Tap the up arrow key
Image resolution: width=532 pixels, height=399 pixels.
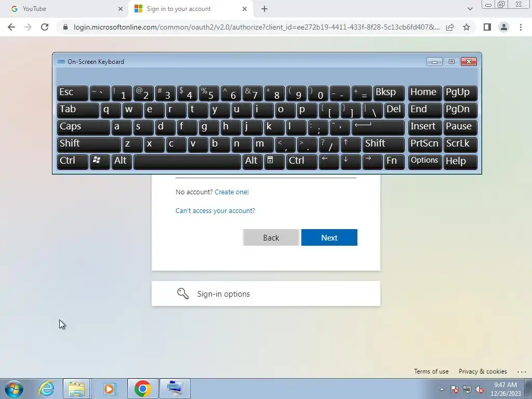(351, 144)
